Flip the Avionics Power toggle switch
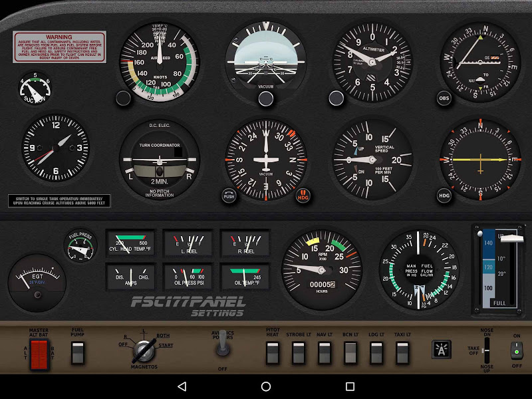This screenshot has height=399, width=532. click(223, 346)
